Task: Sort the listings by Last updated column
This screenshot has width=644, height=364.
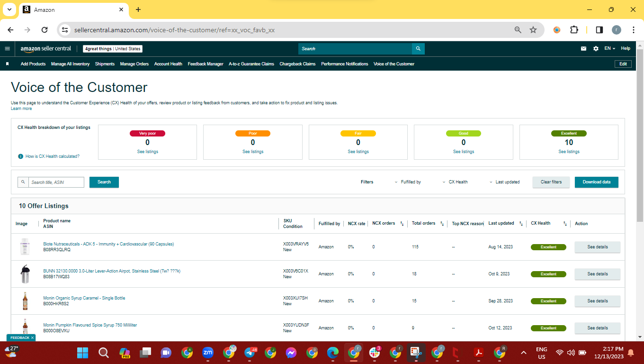Action: 521,224
